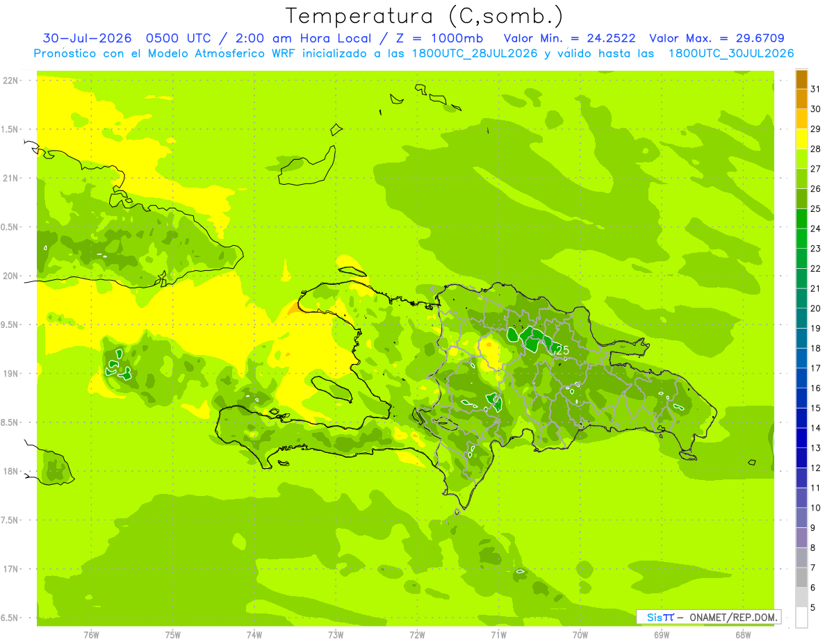Image resolution: width=834 pixels, height=644 pixels.
Task: Click the '70W' longitude label
Action: click(x=580, y=634)
